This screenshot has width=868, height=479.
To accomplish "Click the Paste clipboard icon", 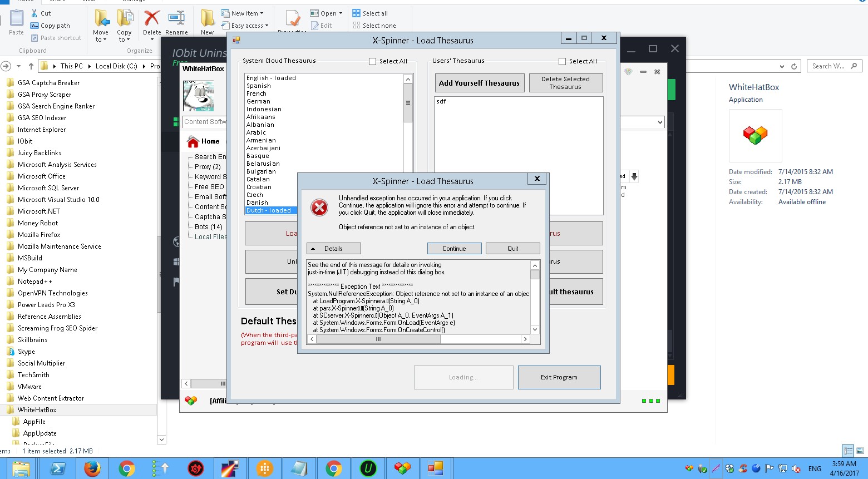I will point(17,19).
